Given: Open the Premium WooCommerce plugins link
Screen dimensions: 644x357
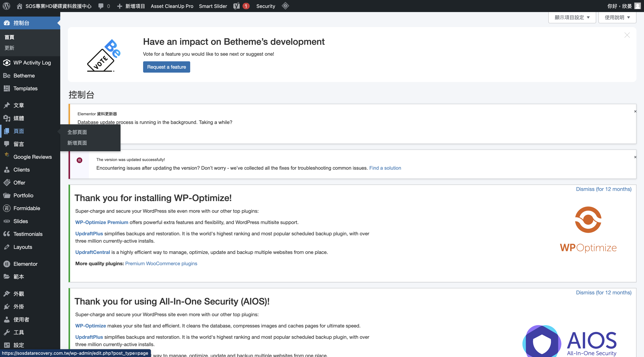Looking at the screenshot, I should pyautogui.click(x=161, y=264).
